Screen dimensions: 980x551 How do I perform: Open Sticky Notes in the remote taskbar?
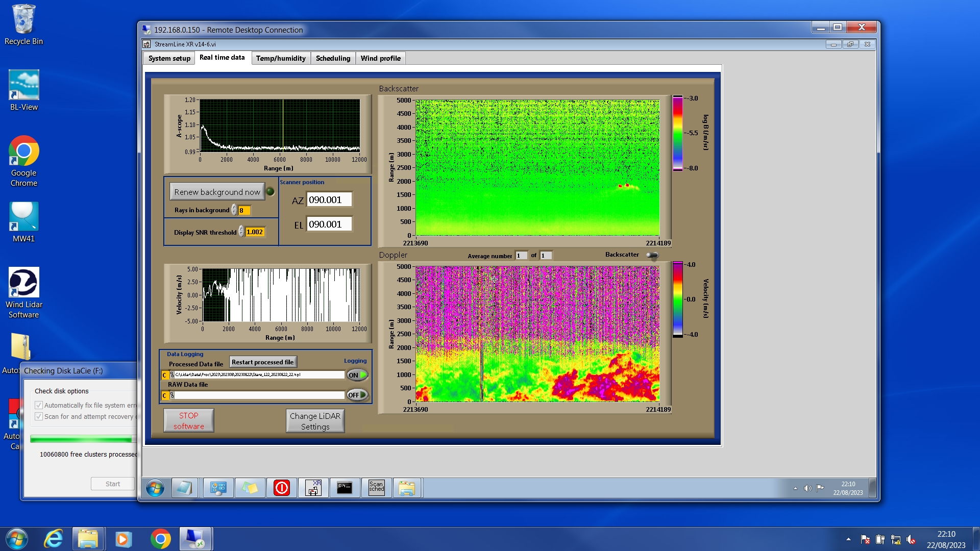(250, 488)
